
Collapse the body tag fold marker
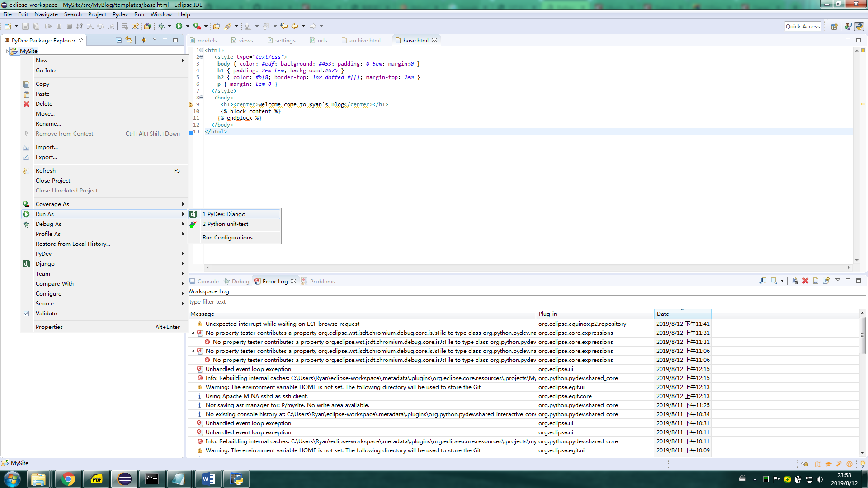tap(202, 98)
